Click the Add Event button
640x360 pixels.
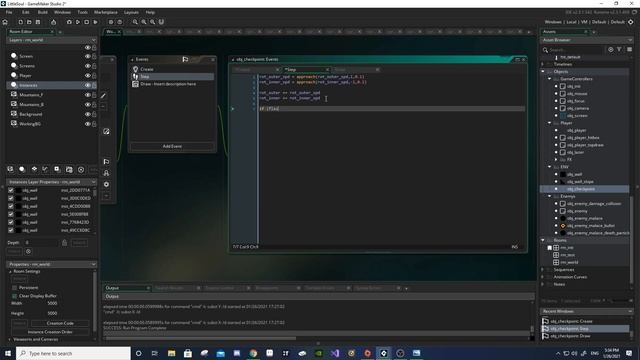(x=172, y=146)
